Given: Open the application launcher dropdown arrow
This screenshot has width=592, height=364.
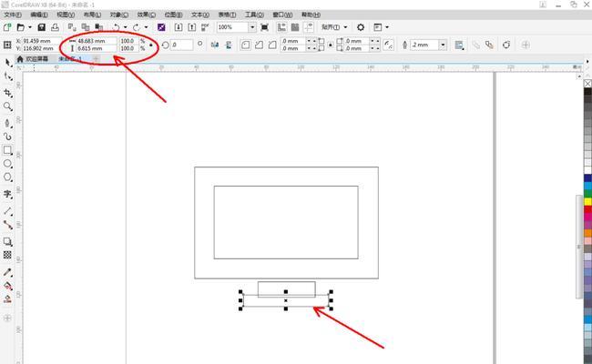Looking at the screenshot, I should pos(387,27).
